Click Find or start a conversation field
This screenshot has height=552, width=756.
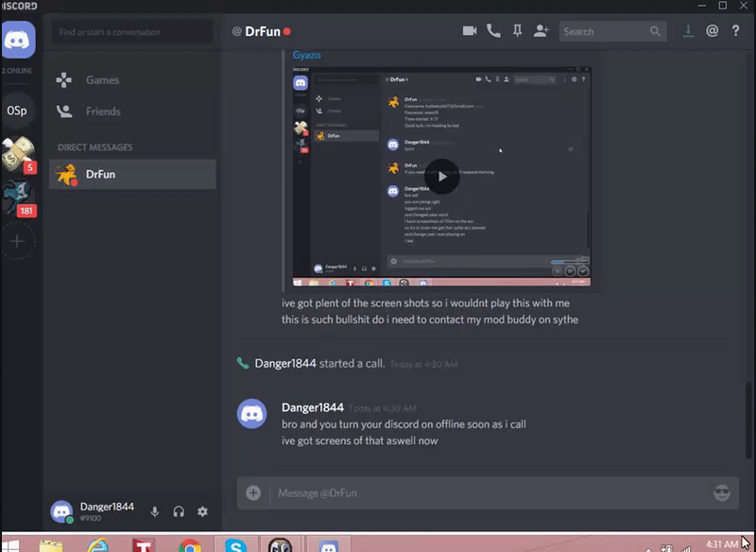(132, 32)
